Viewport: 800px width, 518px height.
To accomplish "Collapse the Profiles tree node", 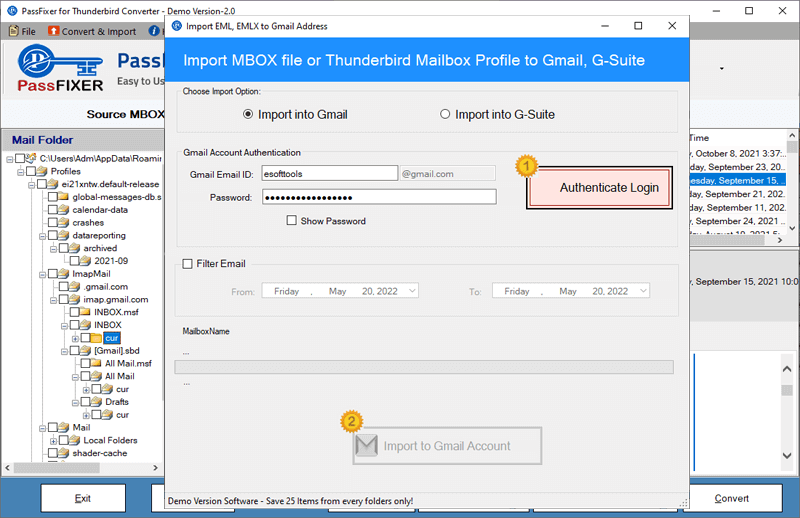I will coord(20,172).
